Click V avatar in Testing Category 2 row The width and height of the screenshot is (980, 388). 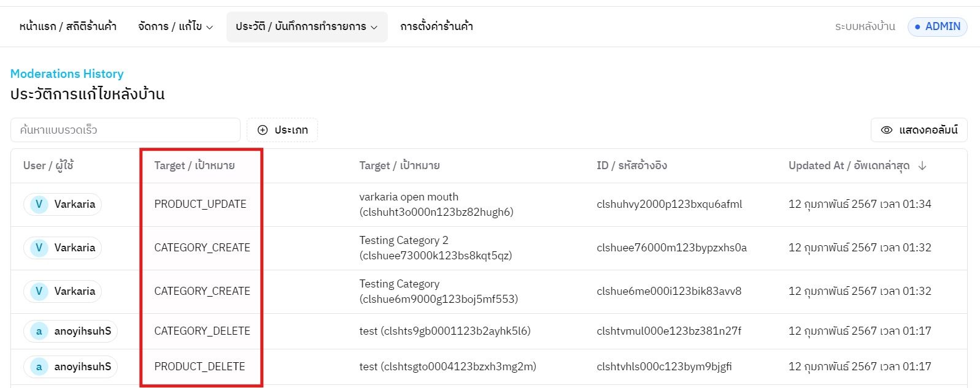(x=39, y=248)
